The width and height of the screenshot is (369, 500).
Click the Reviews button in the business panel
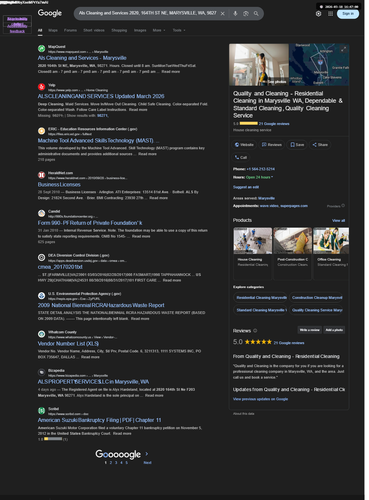tap(272, 145)
